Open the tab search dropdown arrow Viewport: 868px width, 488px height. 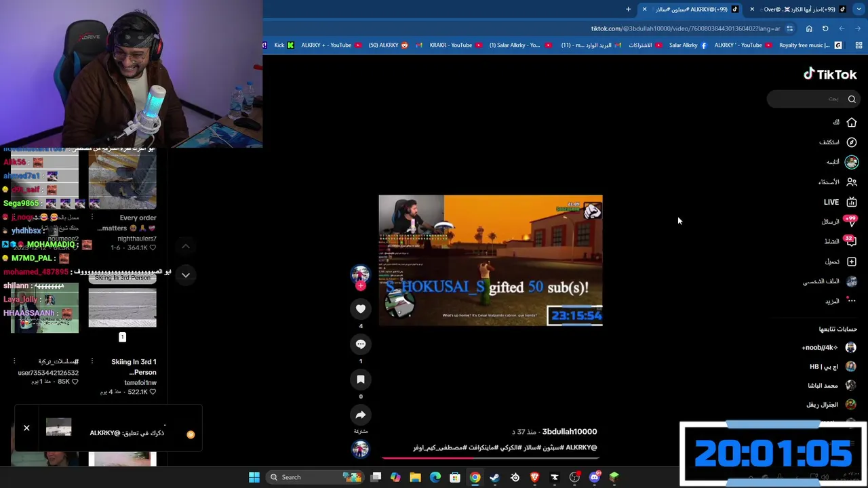pos(859,9)
